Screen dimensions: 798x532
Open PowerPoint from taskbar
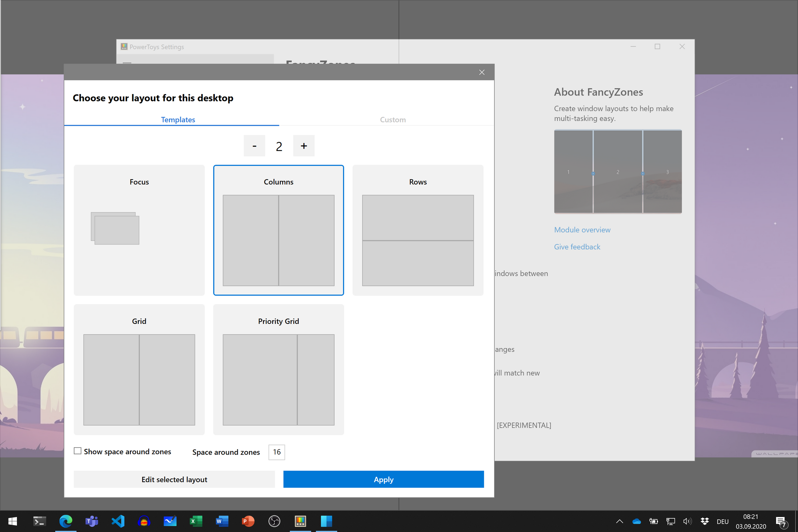click(248, 521)
